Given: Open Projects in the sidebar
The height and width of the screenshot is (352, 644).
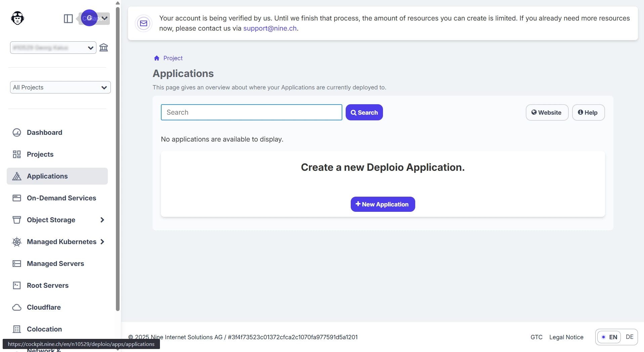Looking at the screenshot, I should pos(40,154).
